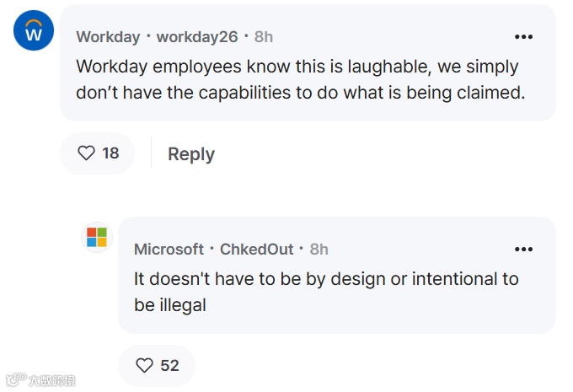Click the heart icon under workday26's comment
The image size is (573, 392).
tap(86, 153)
